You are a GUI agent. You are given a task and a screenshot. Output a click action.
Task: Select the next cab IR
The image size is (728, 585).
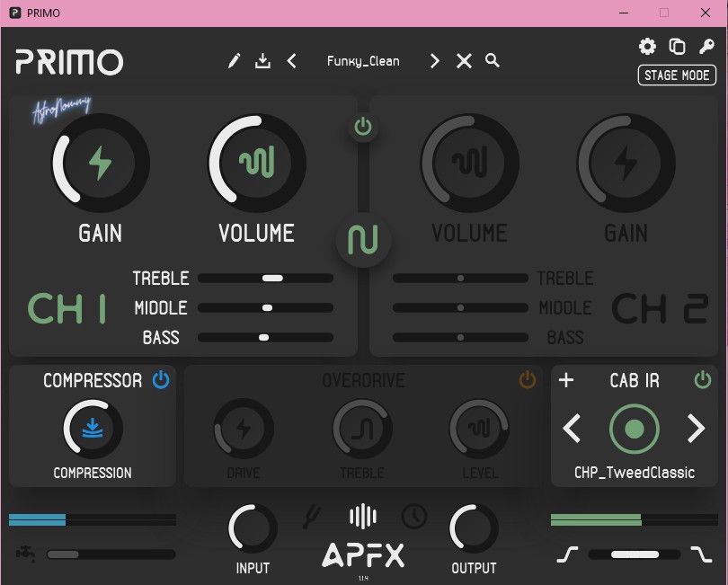pyautogui.click(x=696, y=429)
